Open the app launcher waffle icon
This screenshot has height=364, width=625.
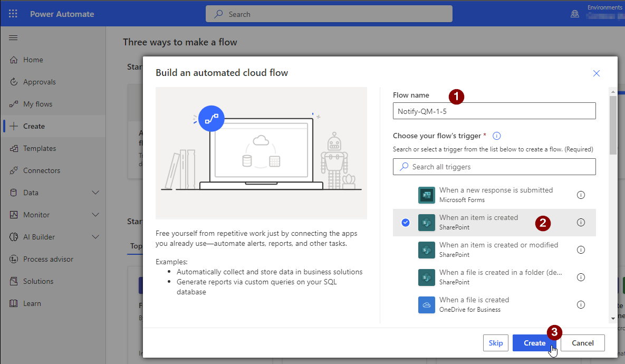(x=13, y=14)
